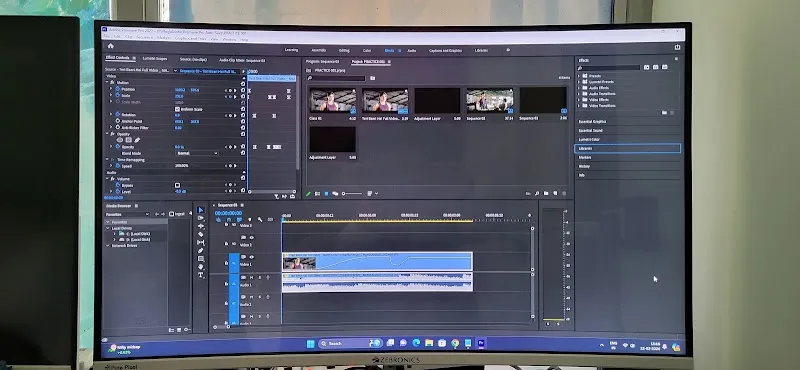Select the Rectangle tool
This screenshot has width=800, height=370.
(201, 259)
